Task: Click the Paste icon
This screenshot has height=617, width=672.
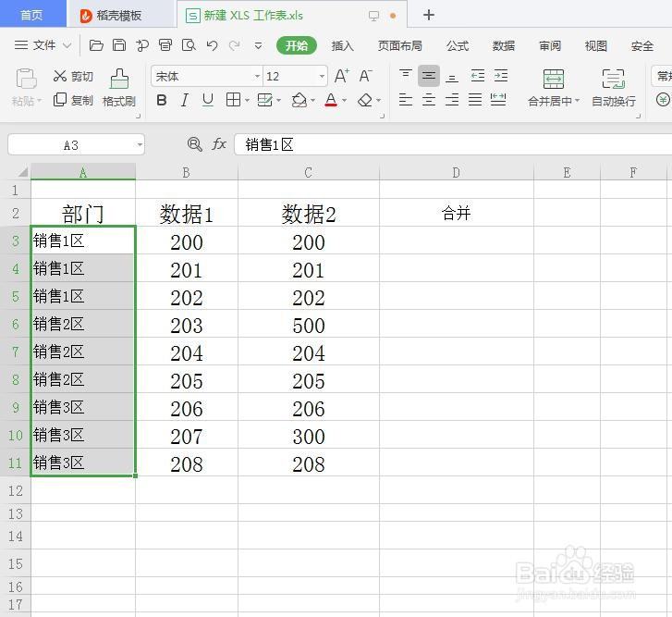Action: pyautogui.click(x=26, y=79)
